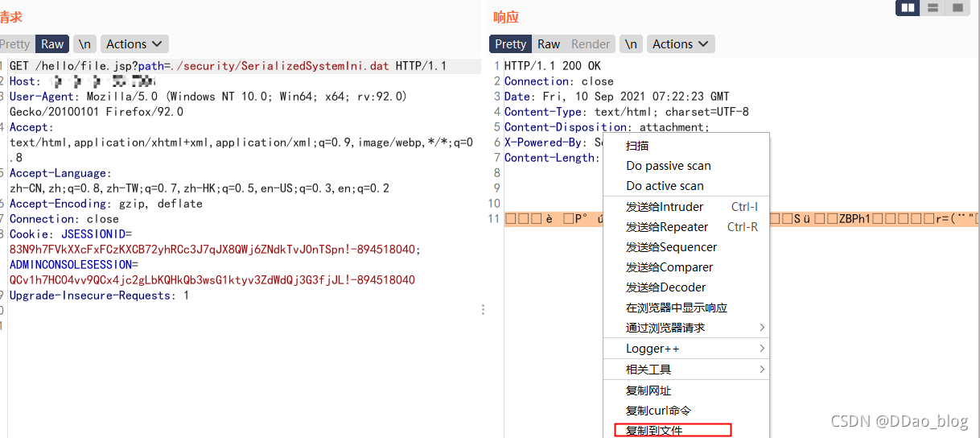Switch request view to Pretty tab

pyautogui.click(x=15, y=44)
